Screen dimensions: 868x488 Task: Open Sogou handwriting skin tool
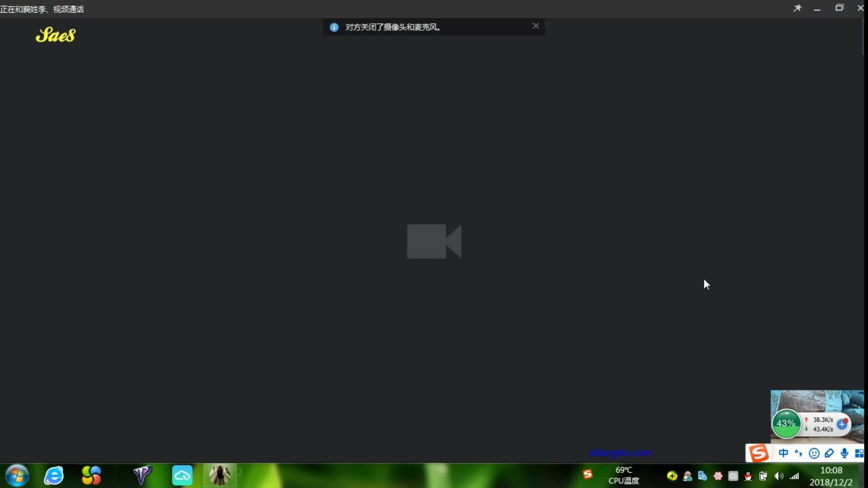[x=829, y=453]
